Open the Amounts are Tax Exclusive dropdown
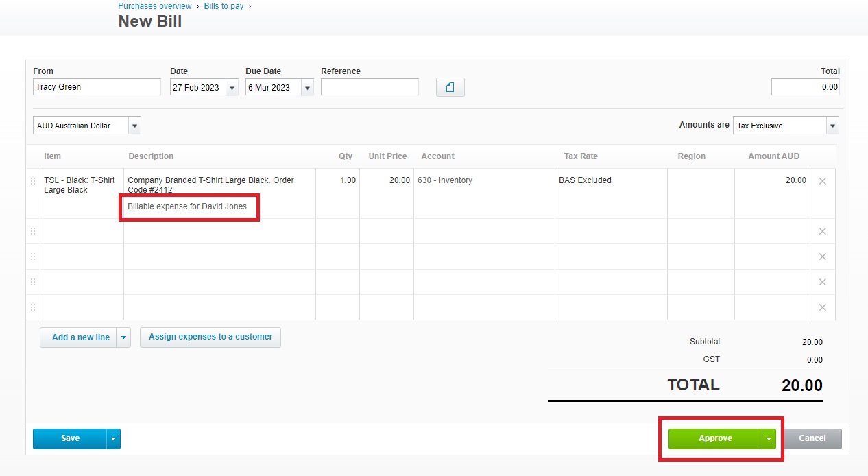This screenshot has width=868, height=476. tap(832, 126)
